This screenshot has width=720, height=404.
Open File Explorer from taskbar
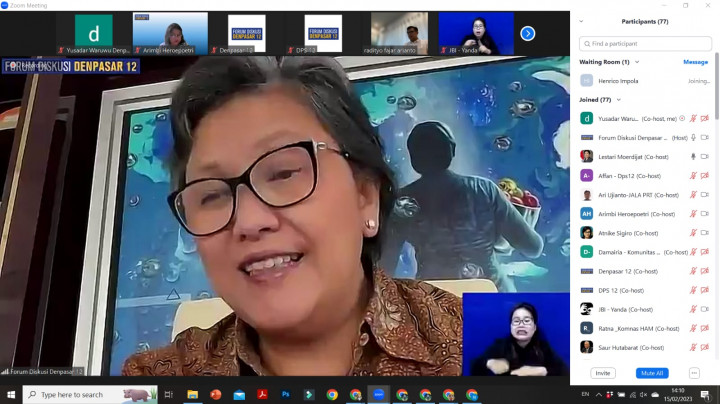[192, 395]
